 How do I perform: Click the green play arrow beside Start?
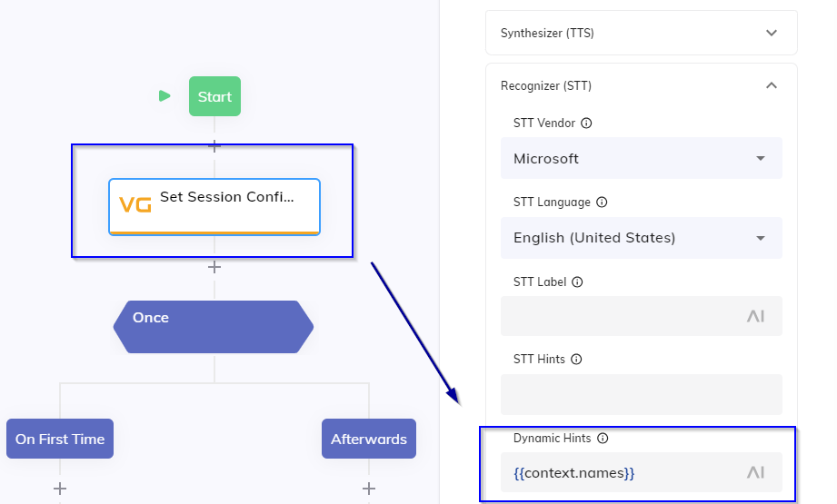pyautogui.click(x=164, y=96)
